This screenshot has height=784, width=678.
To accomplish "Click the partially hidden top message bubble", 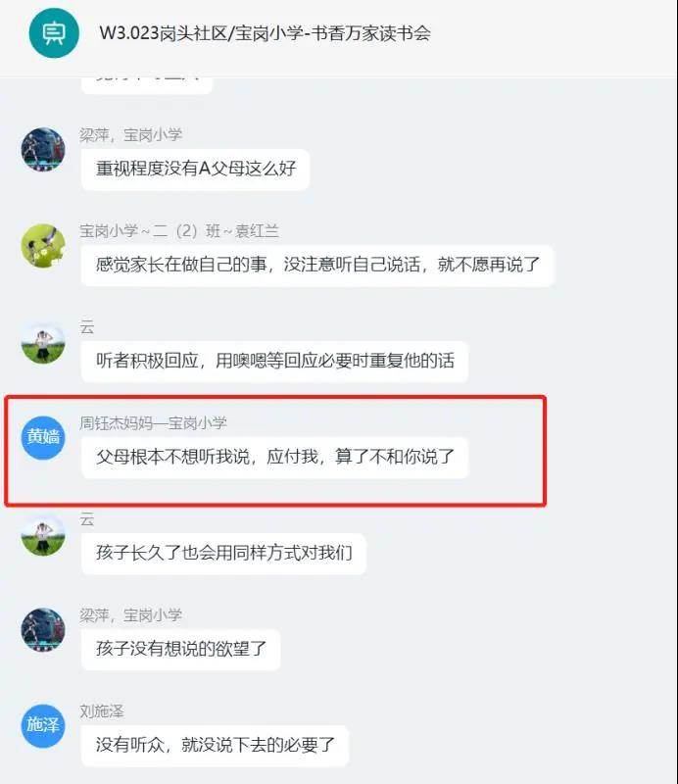I will (147, 84).
